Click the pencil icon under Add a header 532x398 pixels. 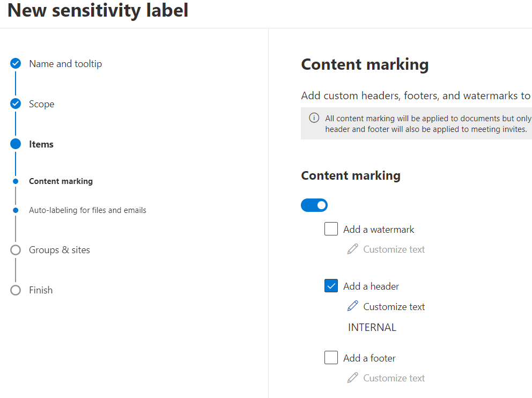(x=352, y=306)
